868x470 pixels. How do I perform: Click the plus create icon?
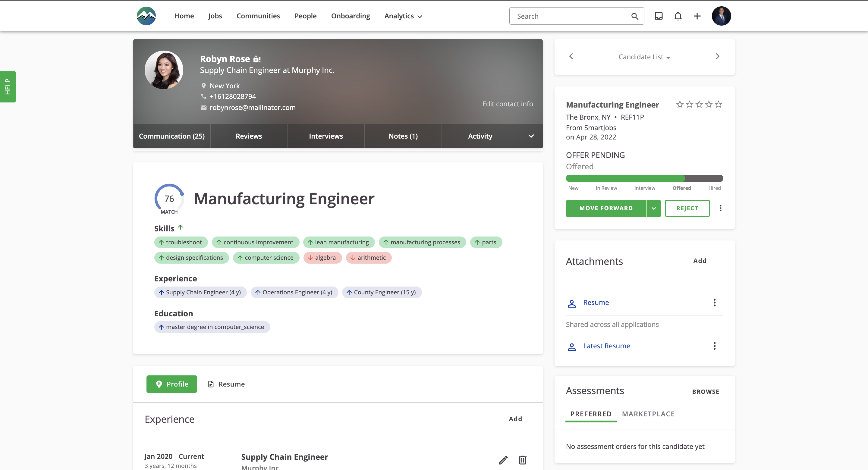pyautogui.click(x=697, y=16)
